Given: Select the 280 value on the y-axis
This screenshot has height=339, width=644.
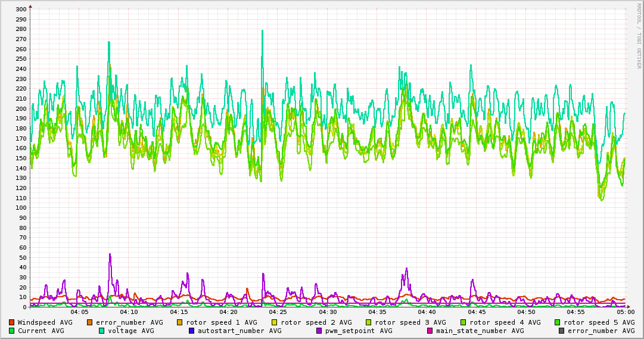Looking at the screenshot, I should tap(21, 29).
